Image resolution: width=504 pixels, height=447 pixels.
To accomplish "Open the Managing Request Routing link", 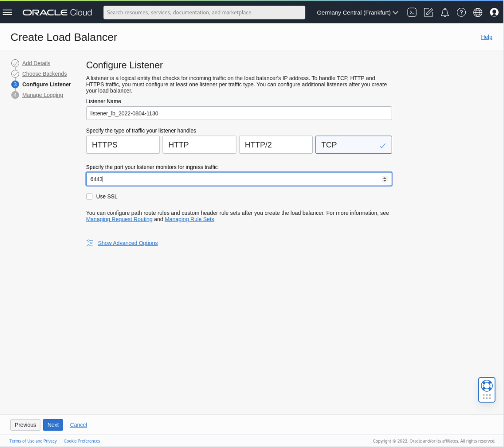I will point(119,219).
